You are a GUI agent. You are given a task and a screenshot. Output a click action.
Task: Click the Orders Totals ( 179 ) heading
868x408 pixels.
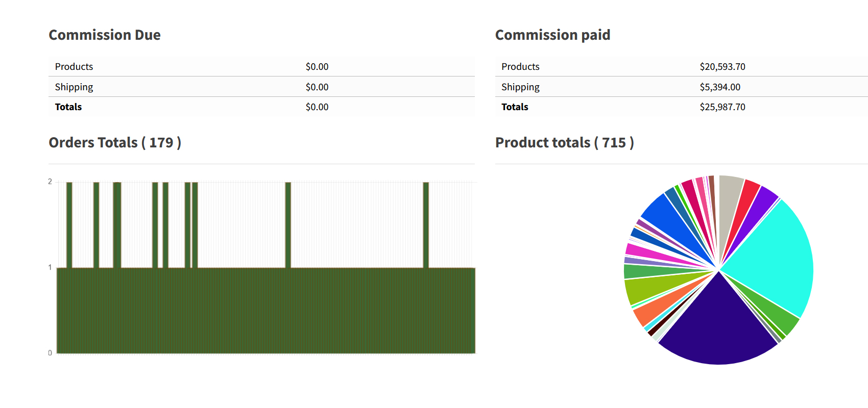[115, 143]
